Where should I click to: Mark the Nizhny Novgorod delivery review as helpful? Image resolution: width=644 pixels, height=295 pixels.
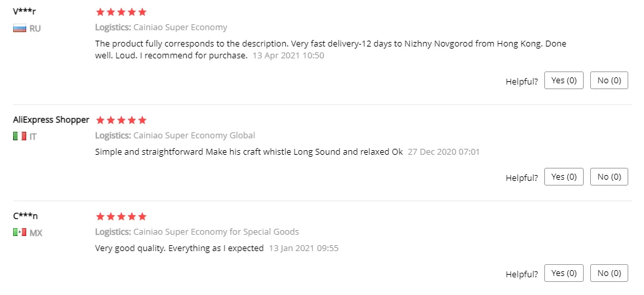[x=563, y=81]
